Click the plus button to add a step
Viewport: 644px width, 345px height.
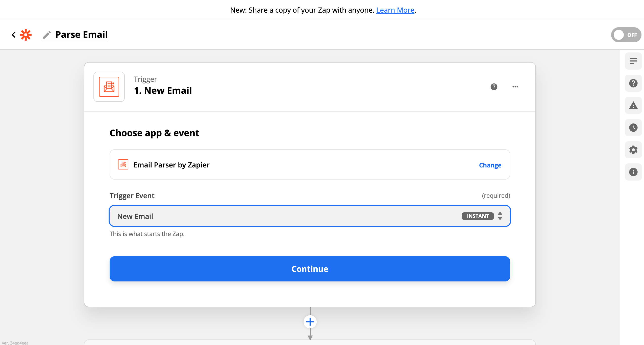(310, 322)
